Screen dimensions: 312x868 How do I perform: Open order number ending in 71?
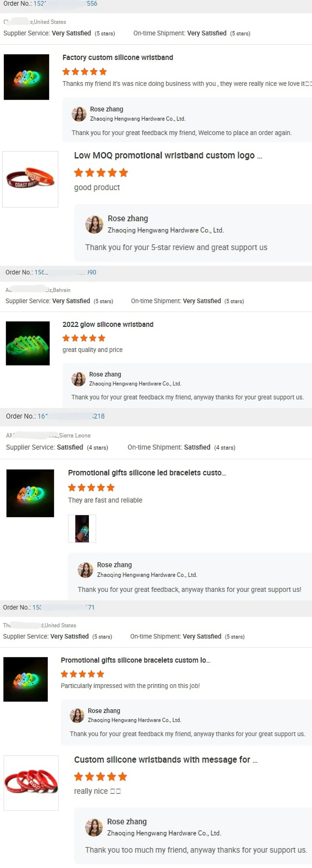(x=63, y=607)
